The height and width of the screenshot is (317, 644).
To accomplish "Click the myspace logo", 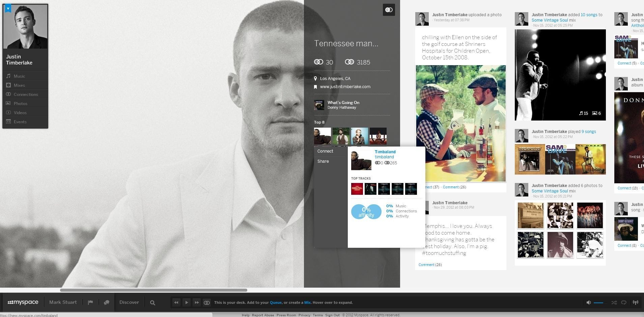I will 23,302.
